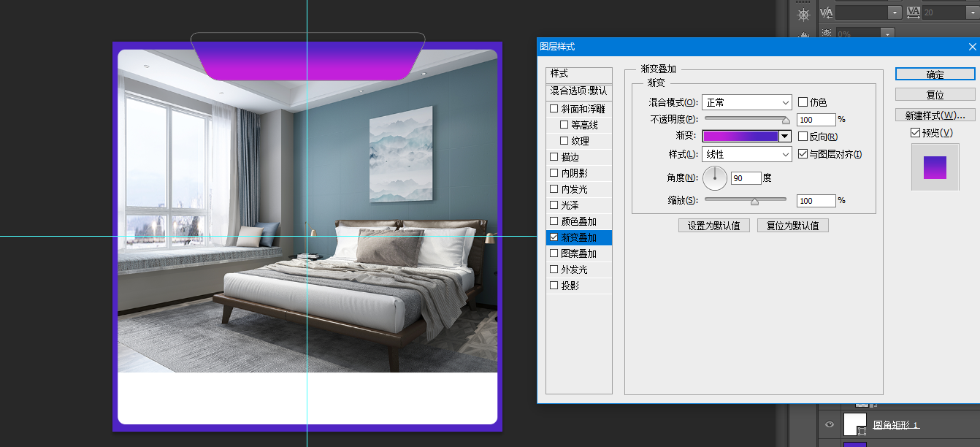Click the 不透明度 opacity slider
This screenshot has height=447, width=980.
pos(746,119)
